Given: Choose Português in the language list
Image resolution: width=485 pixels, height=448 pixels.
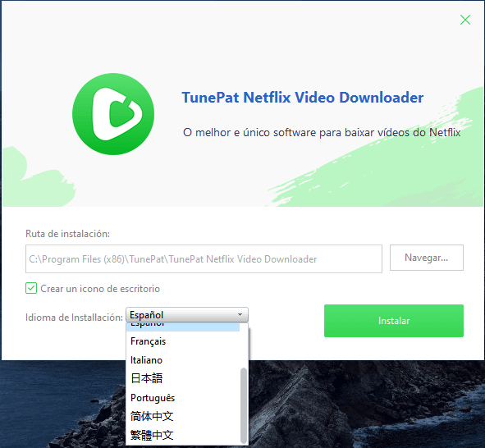Looking at the screenshot, I should pyautogui.click(x=183, y=398).
